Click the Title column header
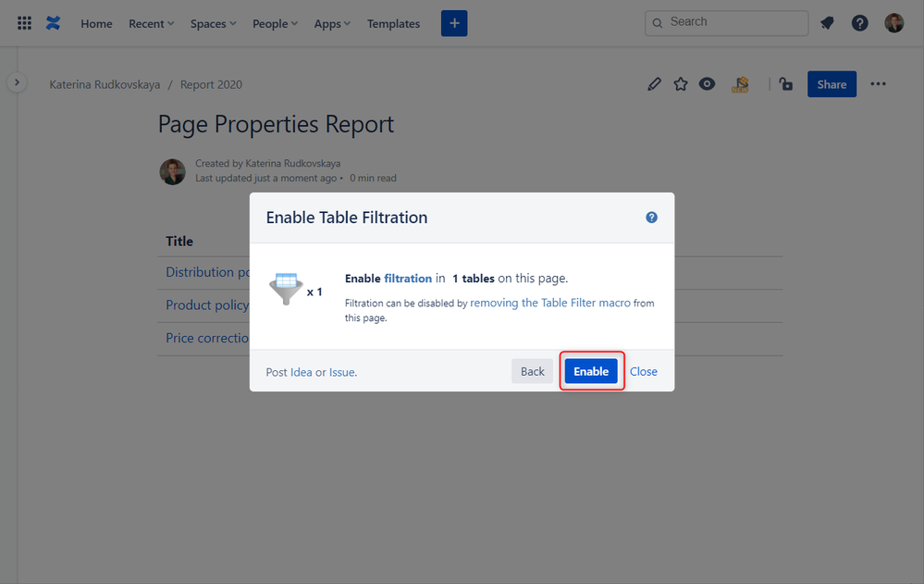924x584 pixels. (179, 242)
